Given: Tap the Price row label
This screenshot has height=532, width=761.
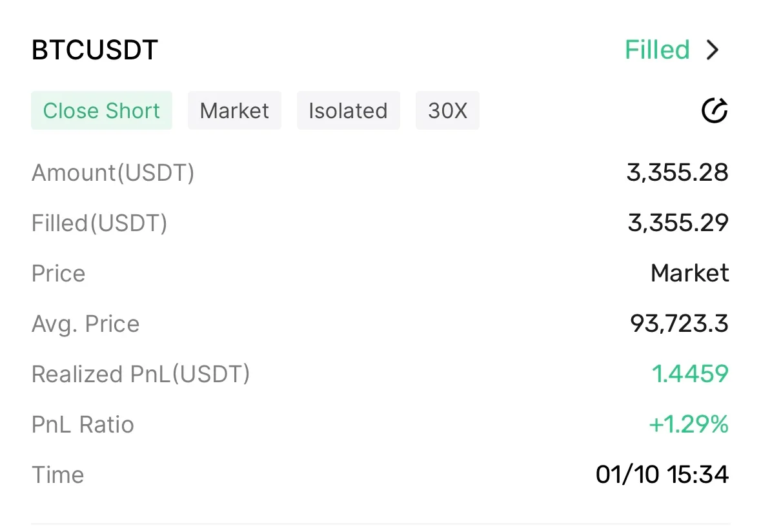Looking at the screenshot, I should pyautogui.click(x=58, y=273).
